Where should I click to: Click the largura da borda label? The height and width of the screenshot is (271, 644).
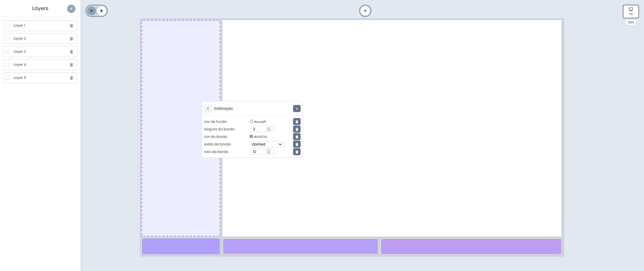219,129
